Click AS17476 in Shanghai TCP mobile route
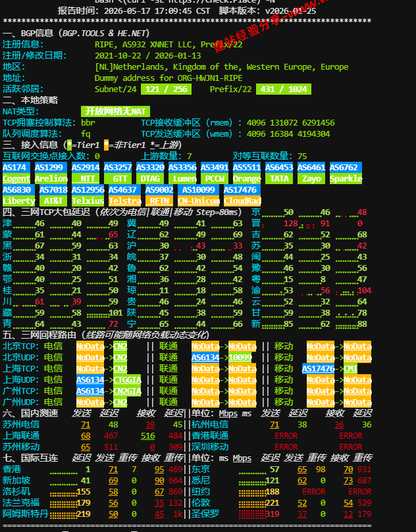This screenshot has height=532, width=416. pyautogui.click(x=318, y=369)
